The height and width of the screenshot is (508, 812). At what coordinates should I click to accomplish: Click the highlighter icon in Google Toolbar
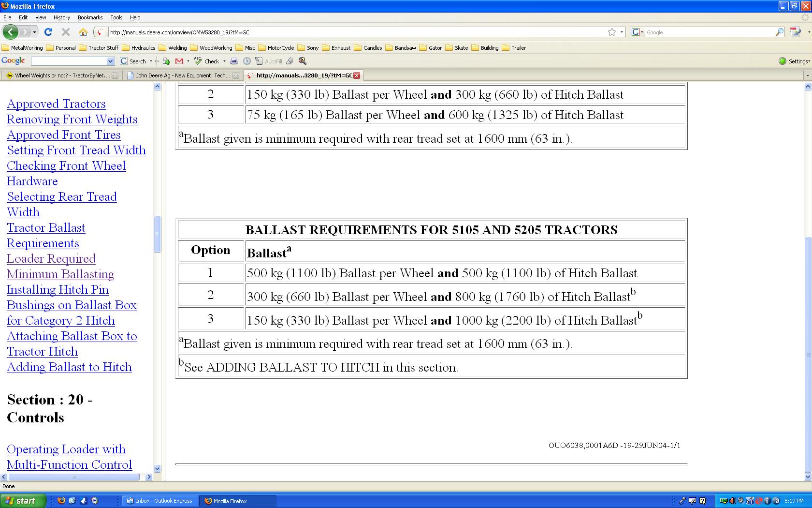click(x=290, y=61)
